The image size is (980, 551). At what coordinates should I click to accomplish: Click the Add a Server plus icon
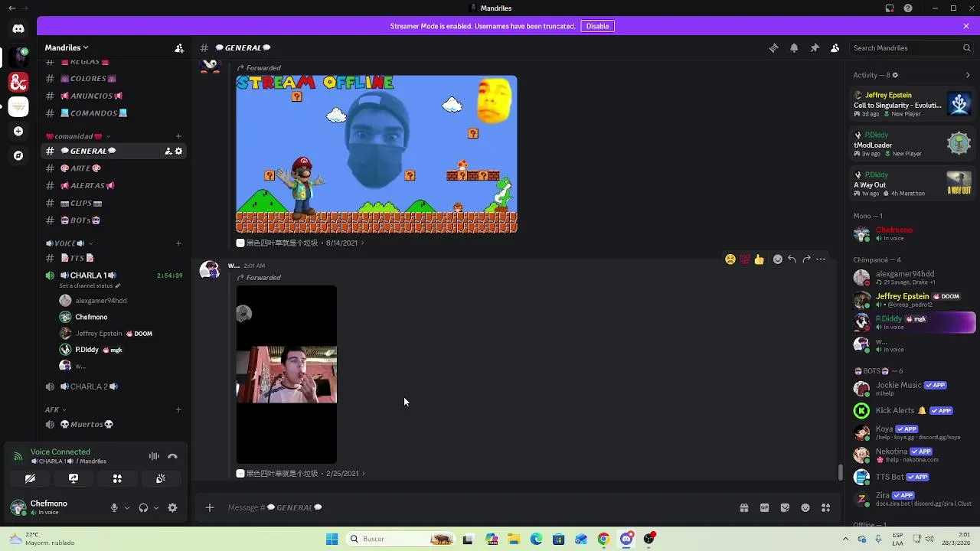18,131
